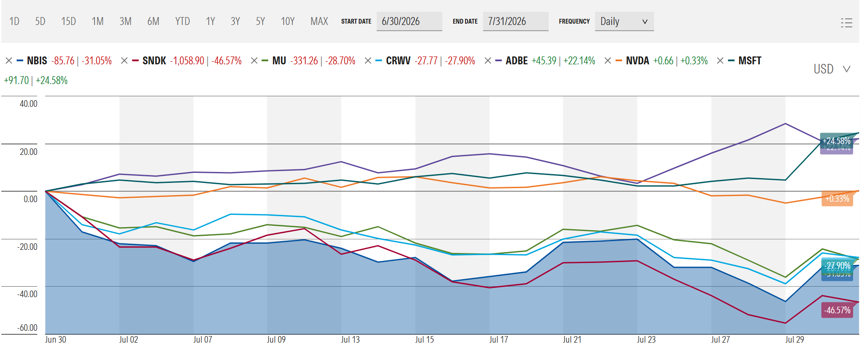Click the Jul 09 x-axis date label
The image size is (868, 361).
[276, 340]
